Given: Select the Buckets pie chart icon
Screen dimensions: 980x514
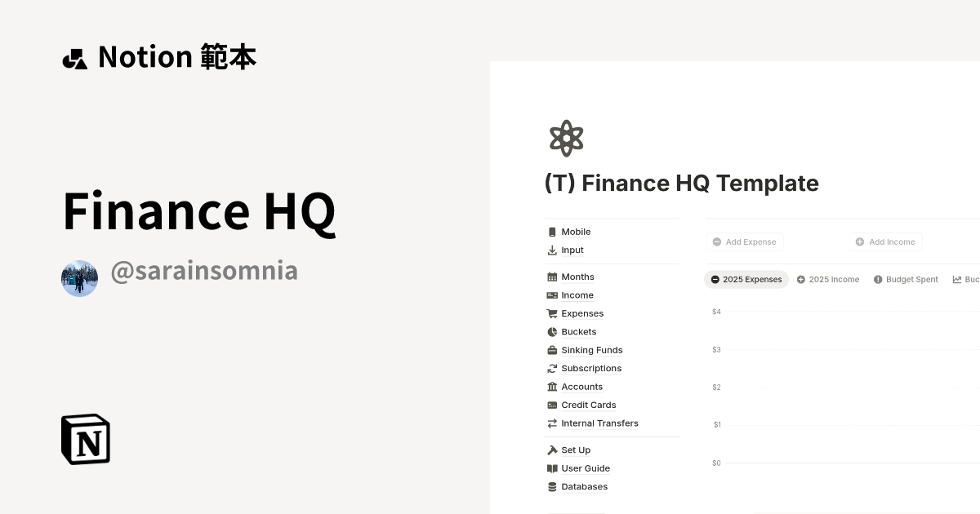Looking at the screenshot, I should click(552, 331).
